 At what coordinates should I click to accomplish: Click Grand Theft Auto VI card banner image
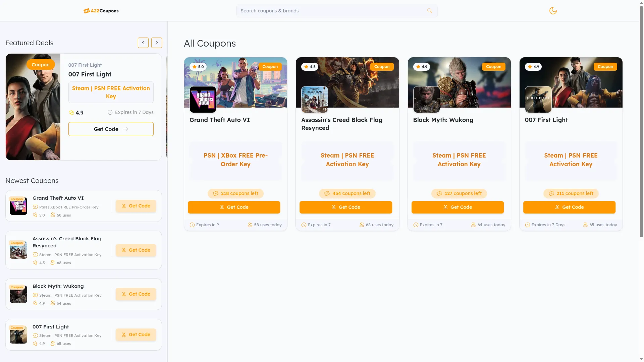(235, 82)
